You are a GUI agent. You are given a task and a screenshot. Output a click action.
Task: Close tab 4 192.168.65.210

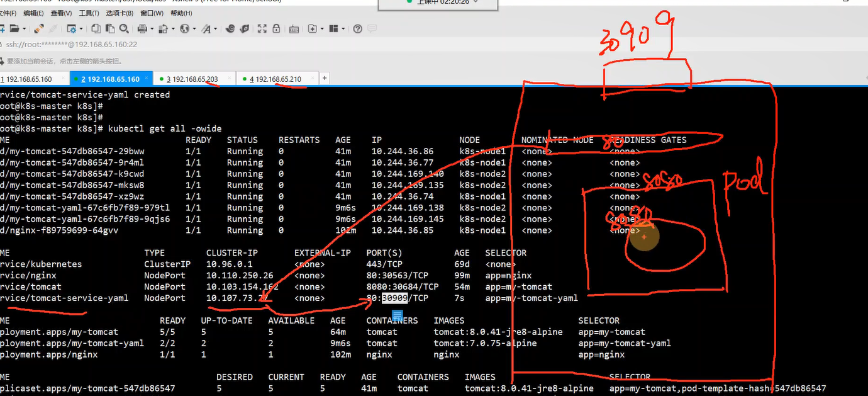pyautogui.click(x=313, y=79)
